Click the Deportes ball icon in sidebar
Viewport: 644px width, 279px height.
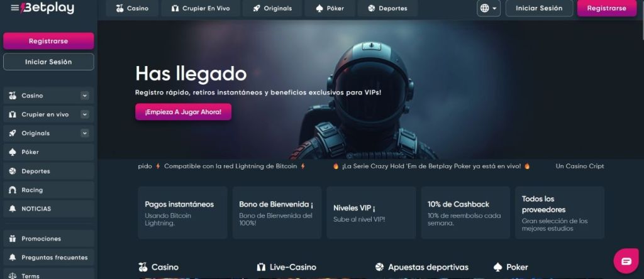(13, 171)
